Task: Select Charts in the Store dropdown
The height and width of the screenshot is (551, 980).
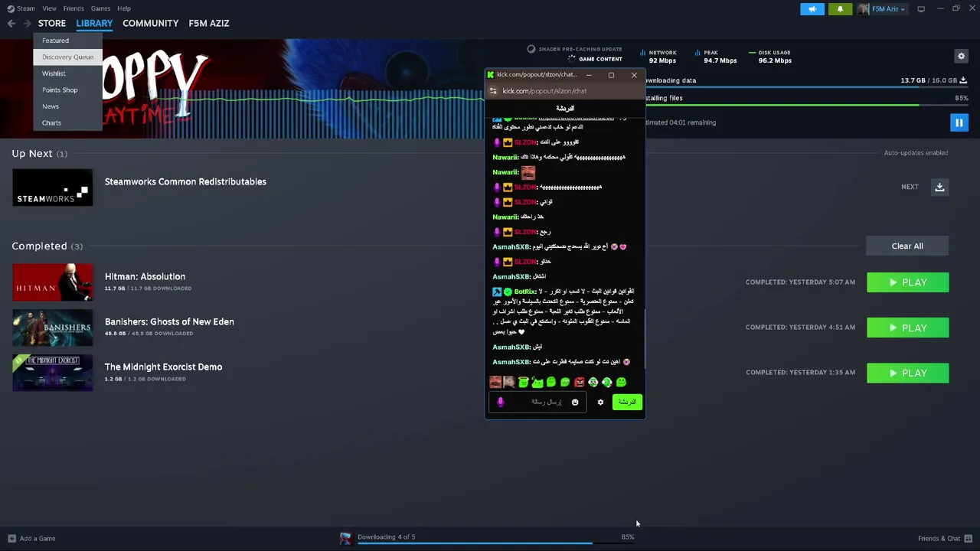Action: point(67,122)
